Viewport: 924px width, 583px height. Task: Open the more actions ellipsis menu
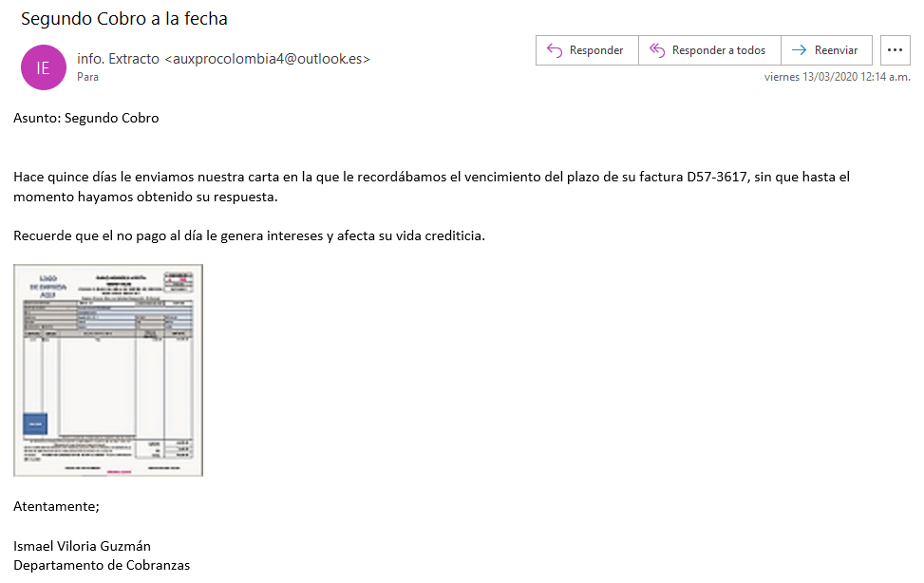click(895, 50)
